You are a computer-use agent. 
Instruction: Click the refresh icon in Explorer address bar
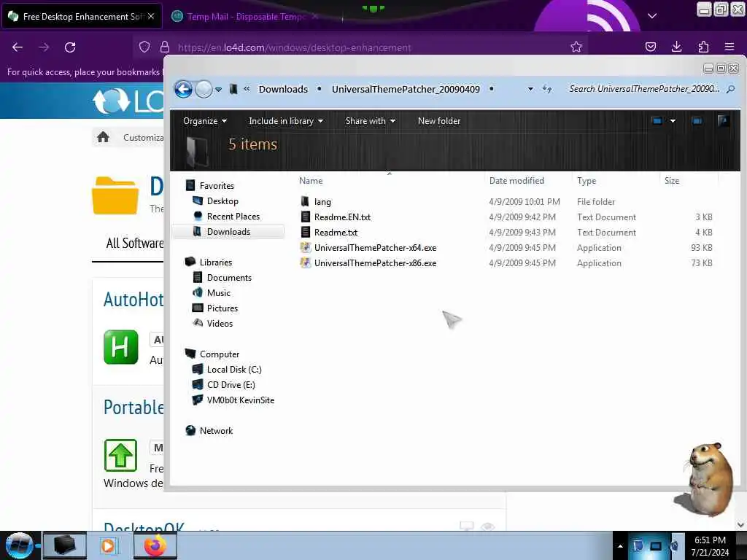(x=547, y=89)
